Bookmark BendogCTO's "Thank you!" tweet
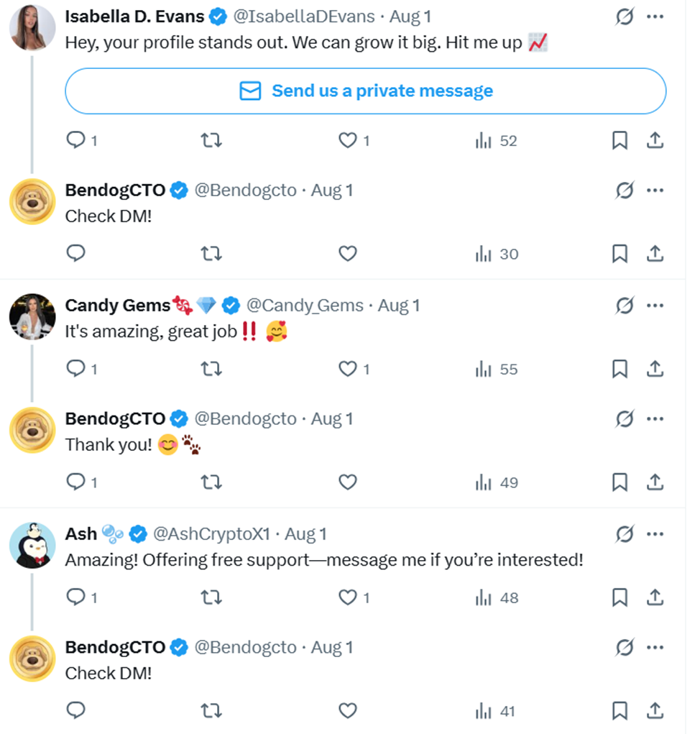The height and width of the screenshot is (734, 700). [x=620, y=482]
